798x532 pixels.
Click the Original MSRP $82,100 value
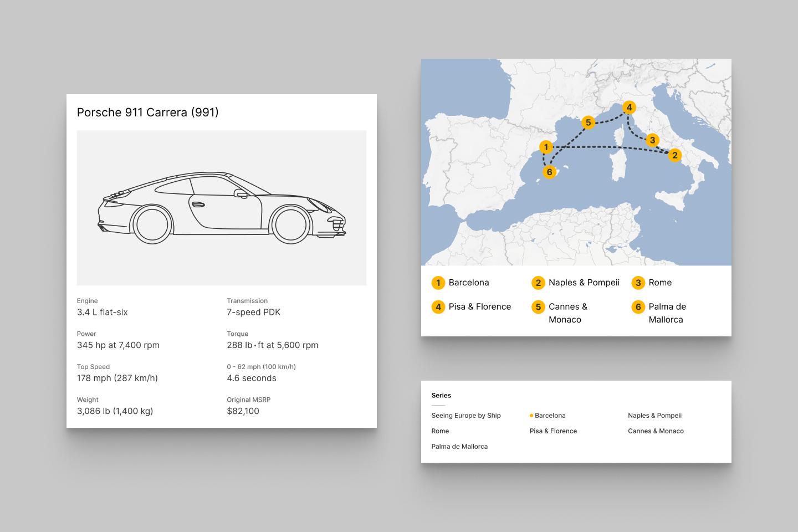pyautogui.click(x=243, y=411)
